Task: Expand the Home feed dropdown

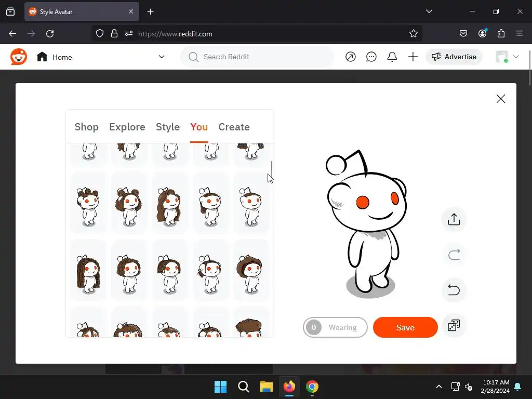Action: [x=162, y=57]
